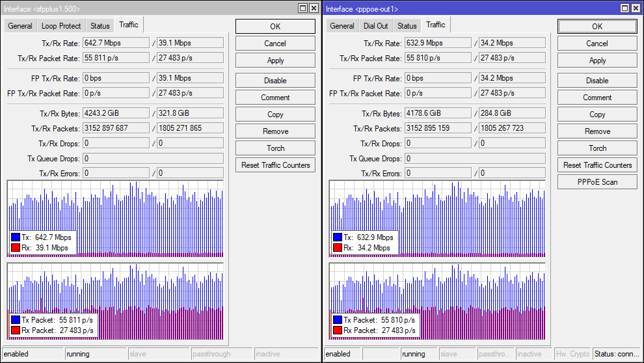
Task: Click Tx Rate field showing 632.9 Mbps
Action: (438, 43)
